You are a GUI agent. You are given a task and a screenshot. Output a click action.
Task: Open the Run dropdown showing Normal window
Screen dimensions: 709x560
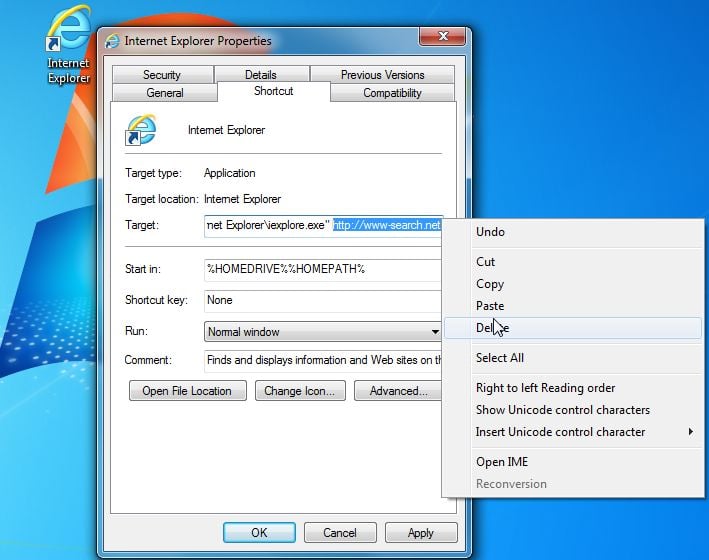(323, 332)
